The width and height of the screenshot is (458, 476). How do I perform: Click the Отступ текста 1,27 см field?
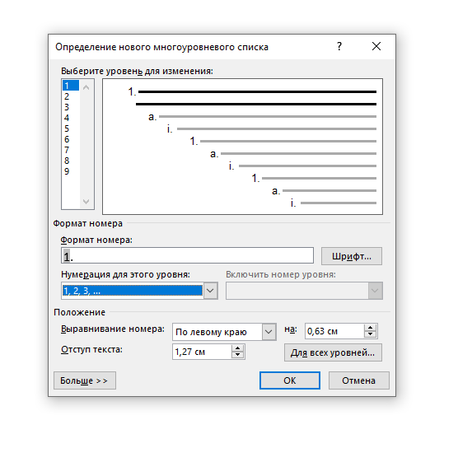202,352
